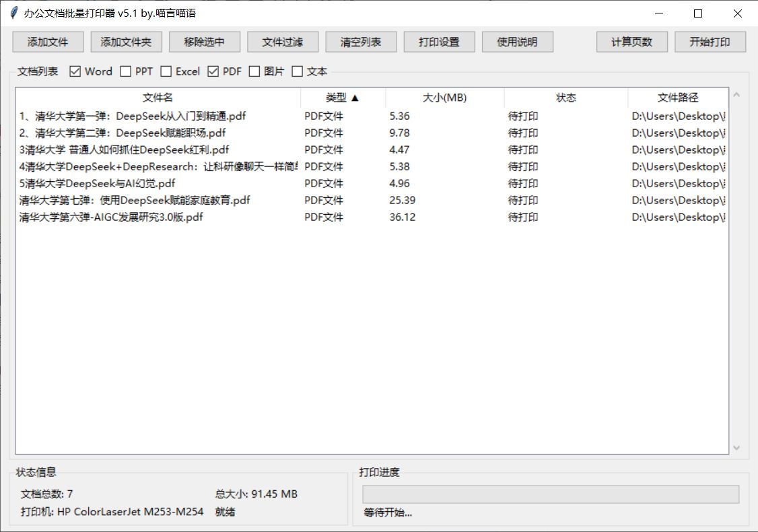Toggle sort on the 类型 column header
Viewport: 758px width, 532px height.
(x=343, y=98)
